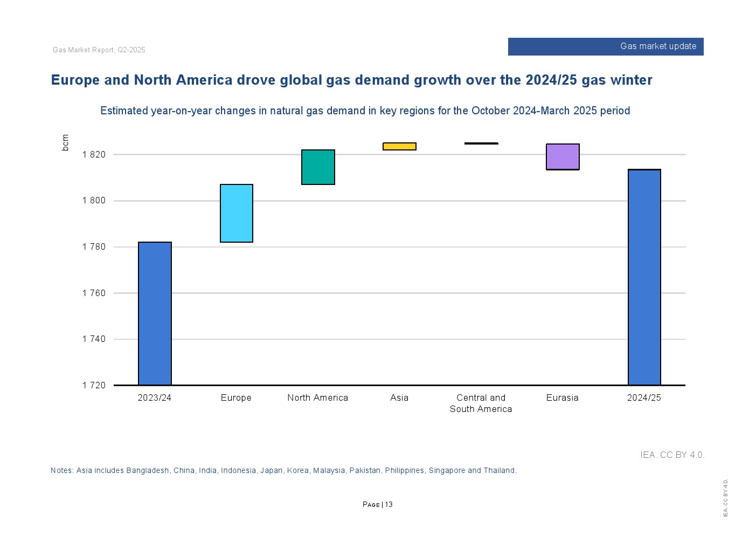756x535 pixels.
Task: Select the chart subtitle about year-on-year changes
Action: point(365,111)
